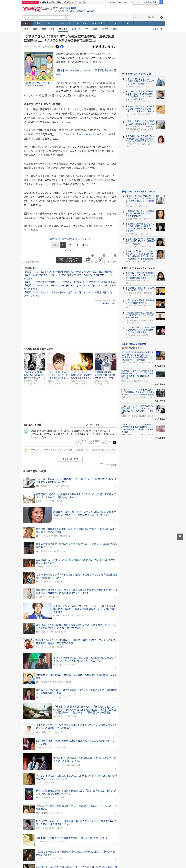186x868 pixels.
Task: Select the トップ navigation tab
Action: point(27,23)
